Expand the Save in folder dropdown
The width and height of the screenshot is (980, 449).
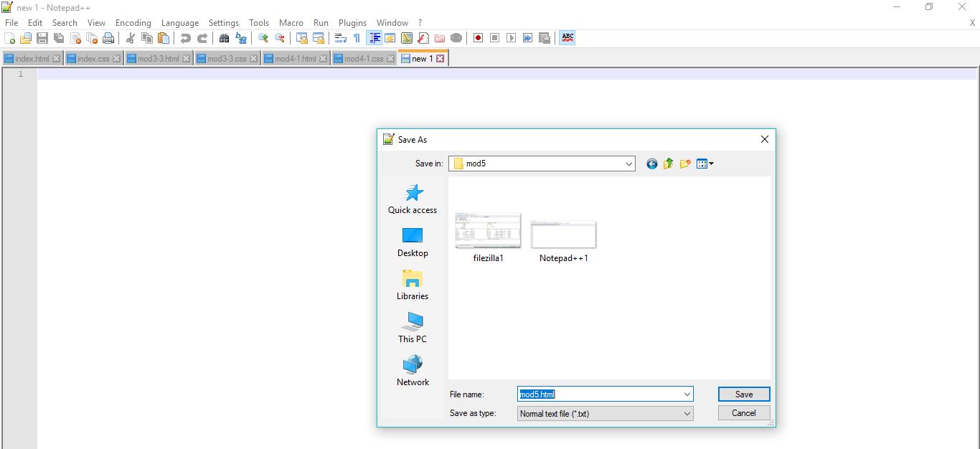629,164
